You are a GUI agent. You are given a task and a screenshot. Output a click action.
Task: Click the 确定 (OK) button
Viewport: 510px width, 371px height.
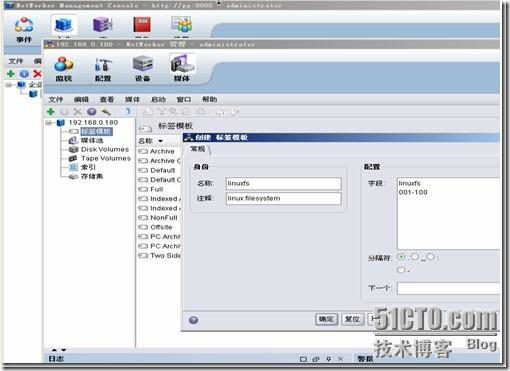pyautogui.click(x=326, y=319)
